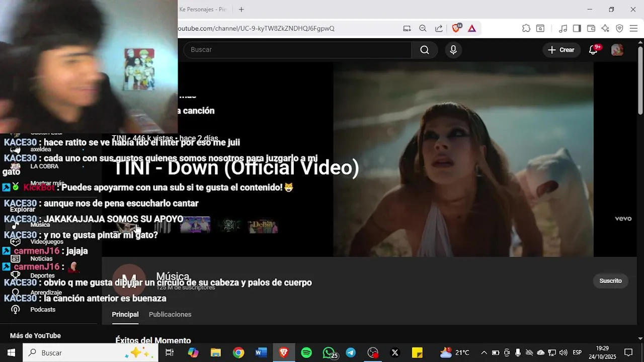This screenshot has width=644, height=362.
Task: Open Microsoft Word from the taskbar
Action: (x=261, y=352)
